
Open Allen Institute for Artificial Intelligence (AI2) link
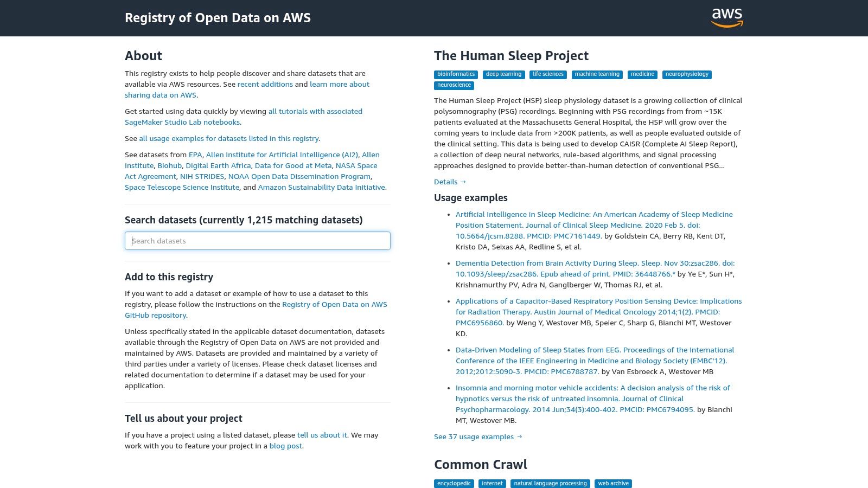[x=282, y=155]
